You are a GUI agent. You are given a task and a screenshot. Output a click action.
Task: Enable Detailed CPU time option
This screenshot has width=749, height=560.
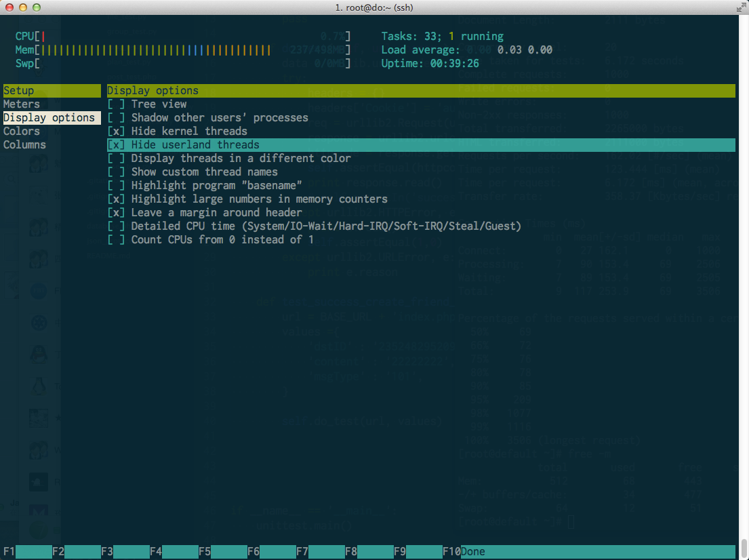[x=116, y=226]
